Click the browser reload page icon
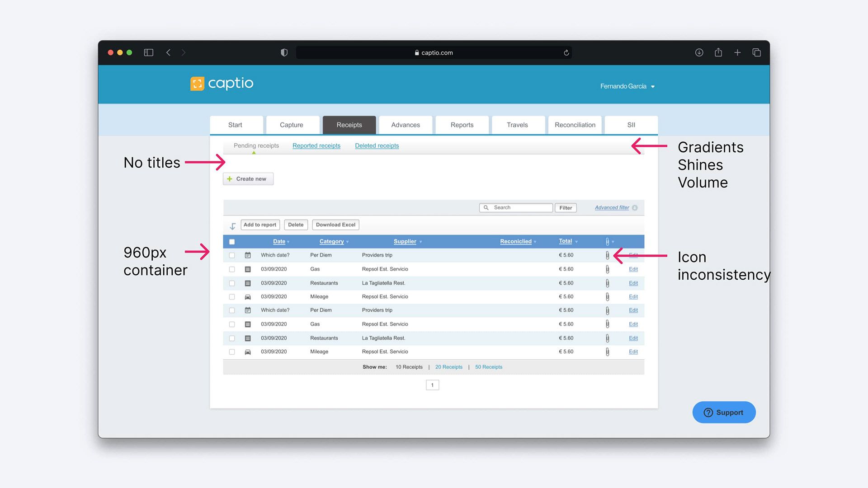The height and width of the screenshot is (488, 868). (566, 53)
